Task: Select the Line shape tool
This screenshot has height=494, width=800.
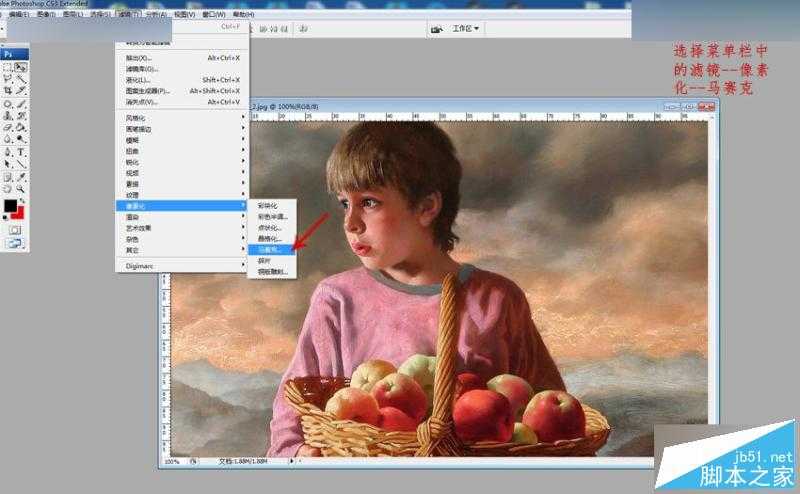Action: pos(20,164)
